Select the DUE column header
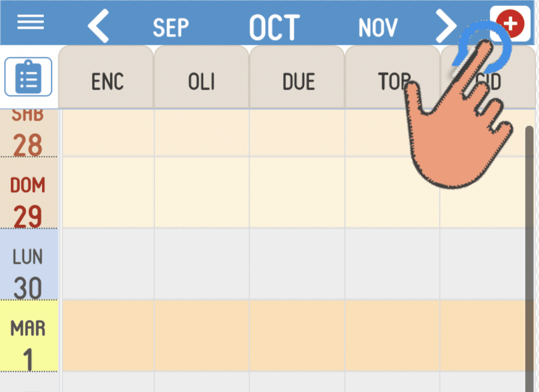 (x=298, y=82)
